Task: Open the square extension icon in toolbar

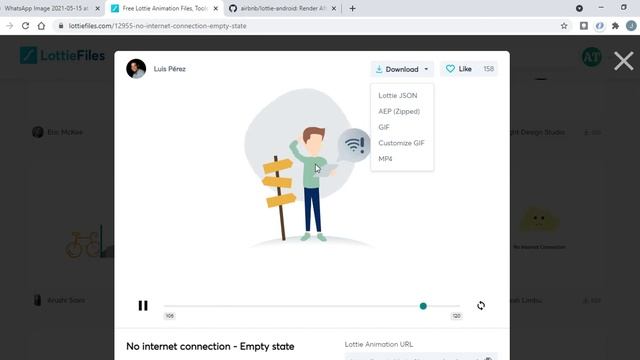Action: click(584, 26)
